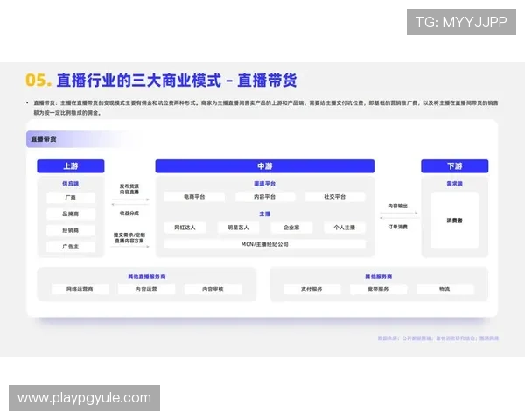Click the 内容审核 box

point(213,289)
